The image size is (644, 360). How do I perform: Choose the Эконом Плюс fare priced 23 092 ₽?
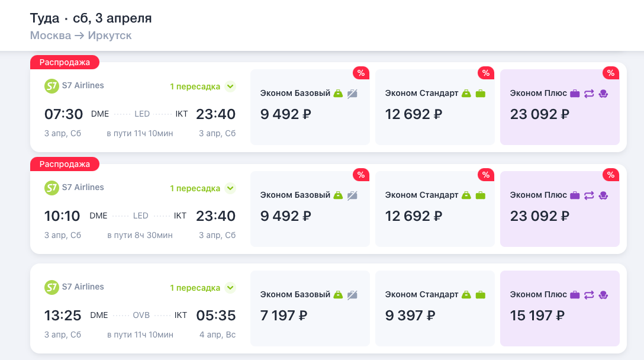tap(559, 107)
